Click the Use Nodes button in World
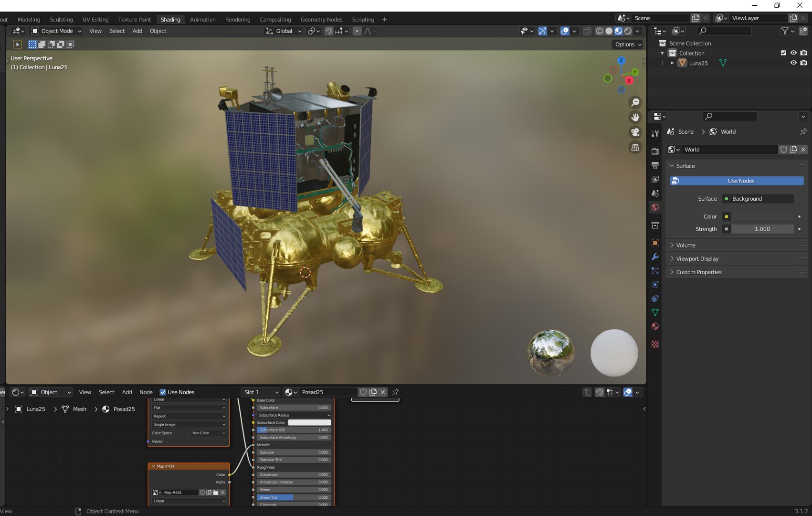This screenshot has width=812, height=516. [737, 181]
